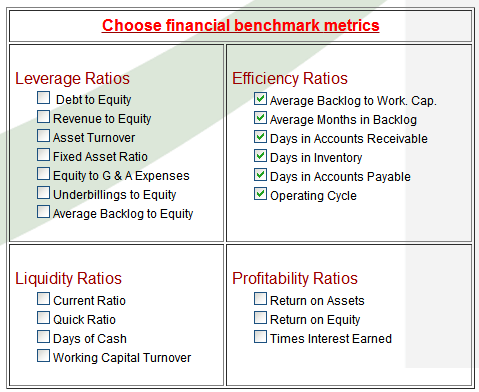The height and width of the screenshot is (392, 479).
Task: Enable the Revenue to Equity metric
Action: (43, 117)
